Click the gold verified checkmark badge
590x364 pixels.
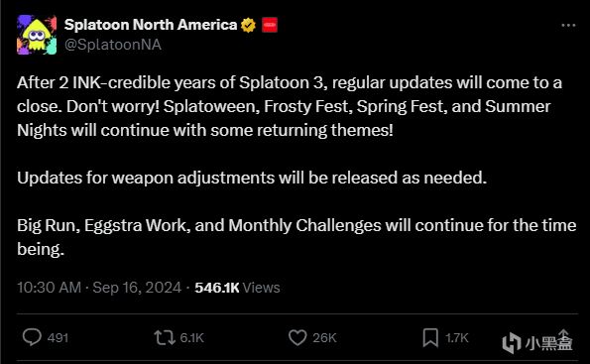click(248, 25)
